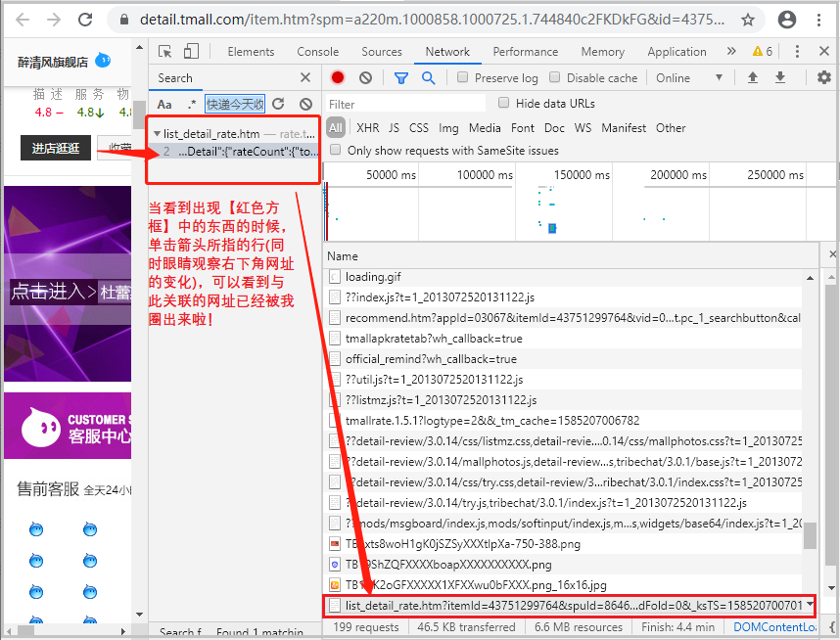Focus the search query input box
Viewport: 840px width, 640px height.
[x=235, y=104]
